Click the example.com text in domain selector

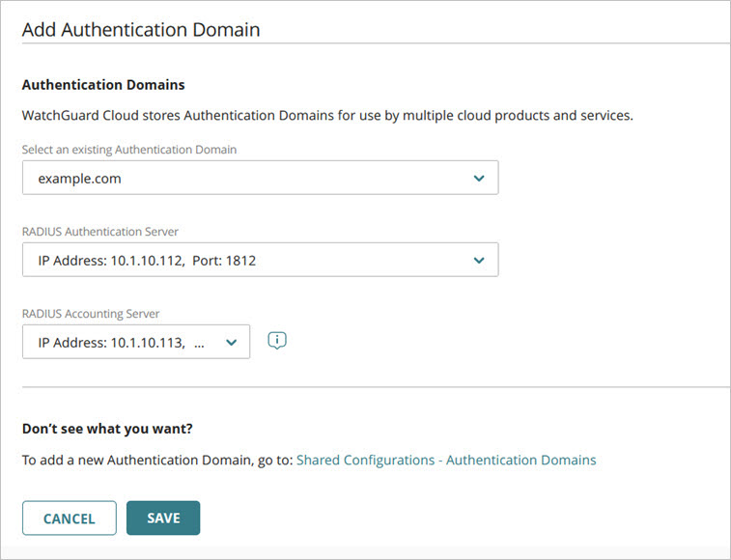coord(79,179)
